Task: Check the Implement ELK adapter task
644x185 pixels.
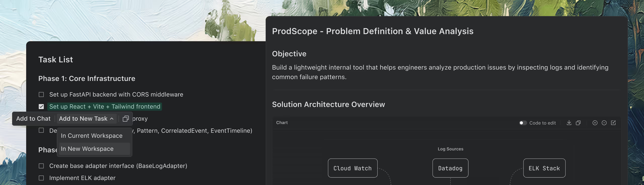Action: [41, 178]
